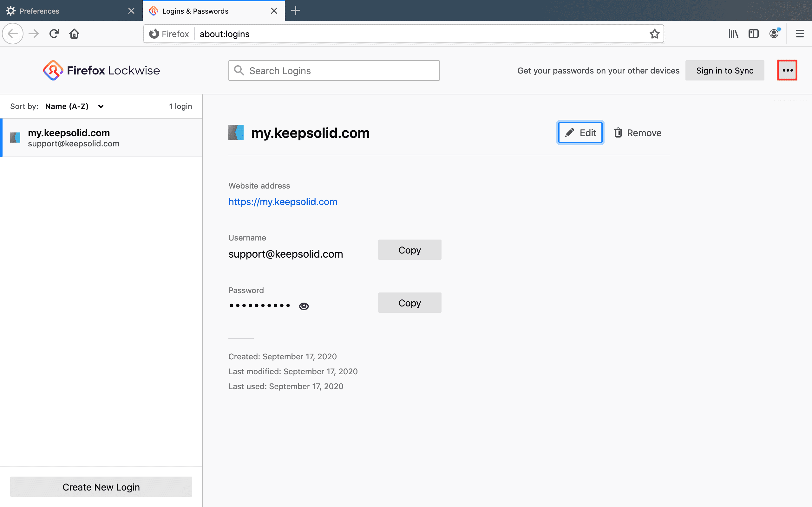This screenshot has height=507, width=812.
Task: Click the my.keepsolid.com site favicon
Action: tap(236, 132)
